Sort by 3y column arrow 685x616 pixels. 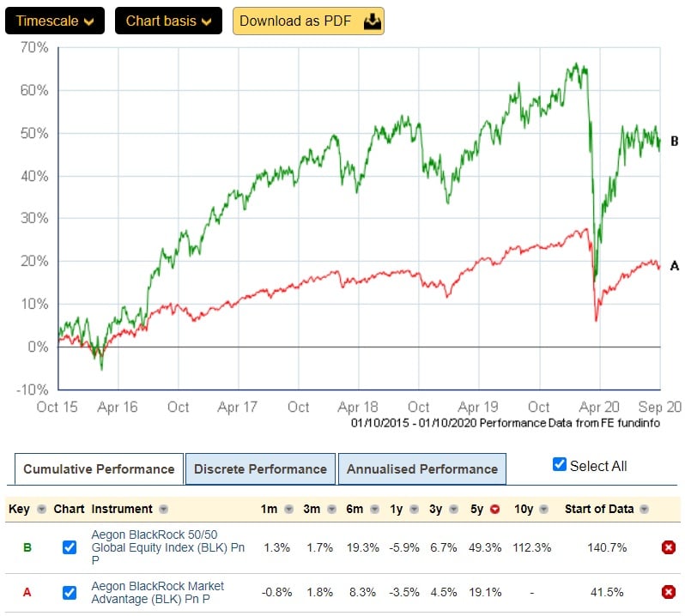[454, 509]
